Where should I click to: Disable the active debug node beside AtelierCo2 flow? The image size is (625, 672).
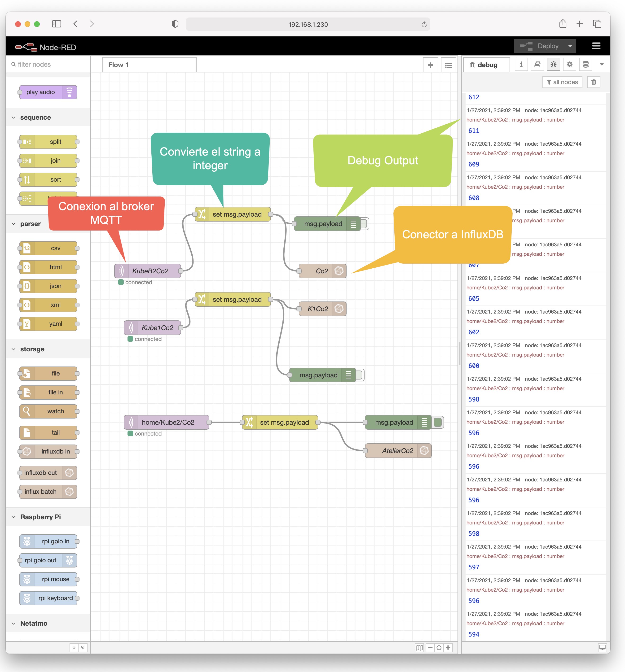tap(438, 423)
